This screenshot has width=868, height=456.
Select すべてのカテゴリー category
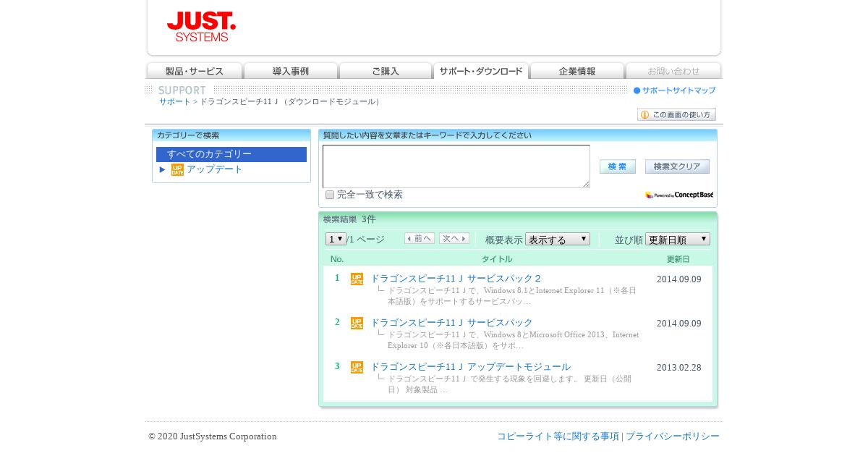tap(231, 154)
